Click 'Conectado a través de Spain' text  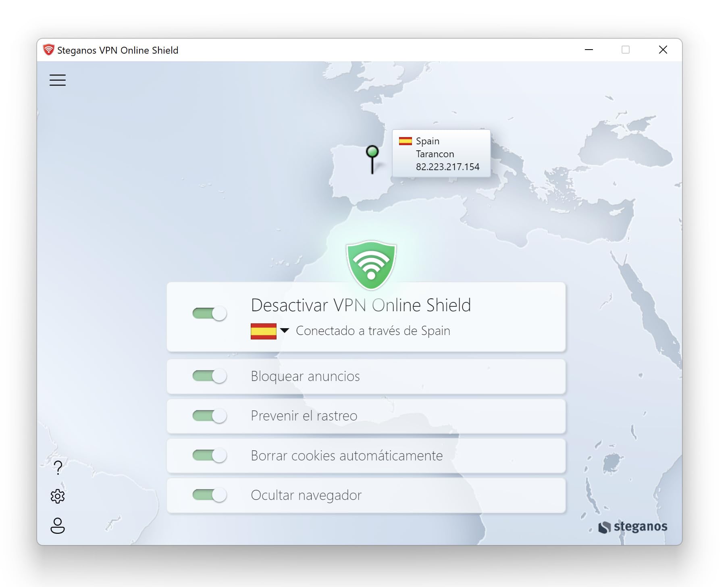point(373,331)
